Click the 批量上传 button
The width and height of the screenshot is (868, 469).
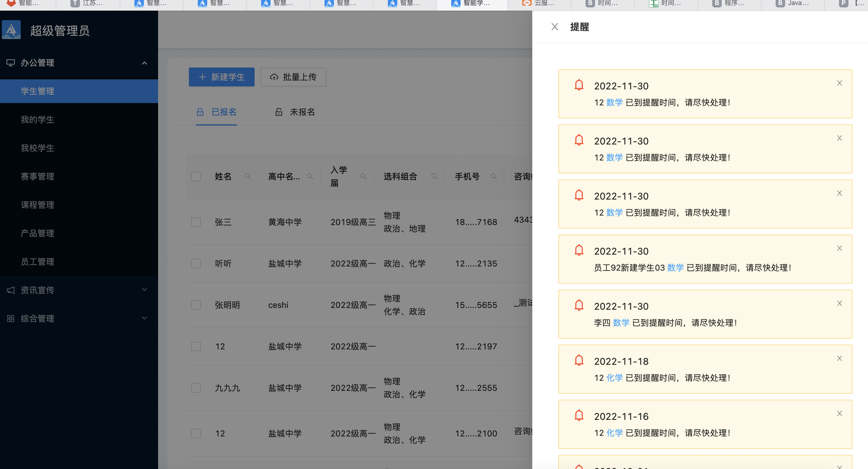[x=293, y=77]
